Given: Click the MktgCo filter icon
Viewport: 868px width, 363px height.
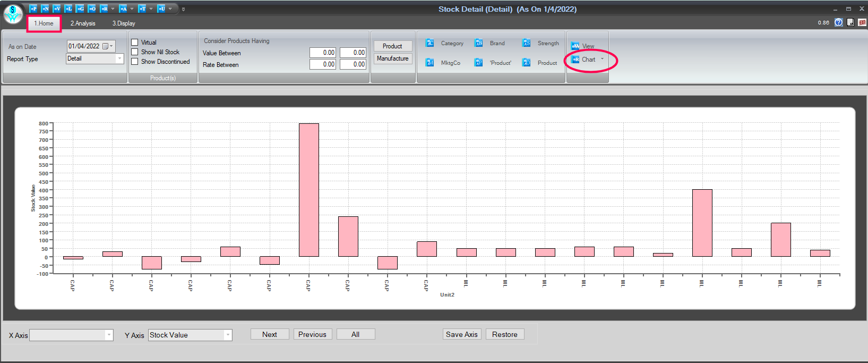Looking at the screenshot, I should (430, 63).
